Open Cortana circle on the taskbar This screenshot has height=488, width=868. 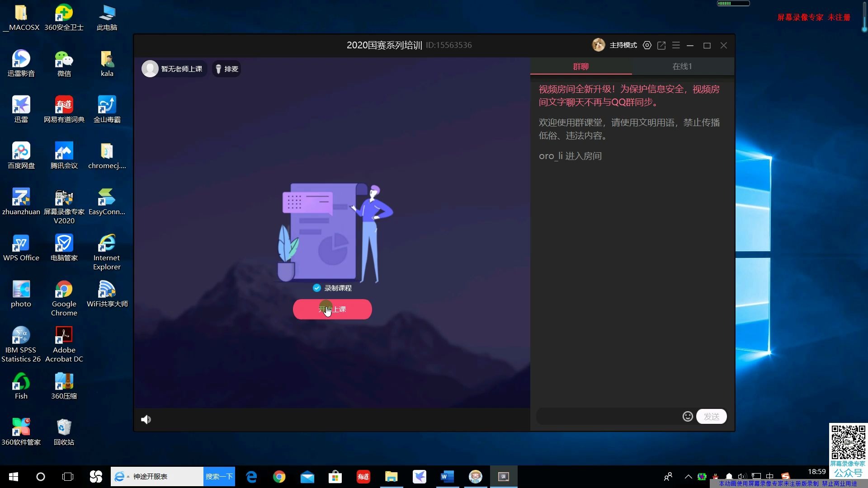[41, 477]
